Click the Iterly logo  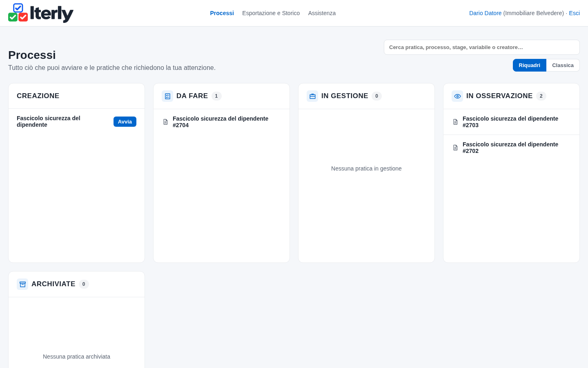pyautogui.click(x=41, y=13)
